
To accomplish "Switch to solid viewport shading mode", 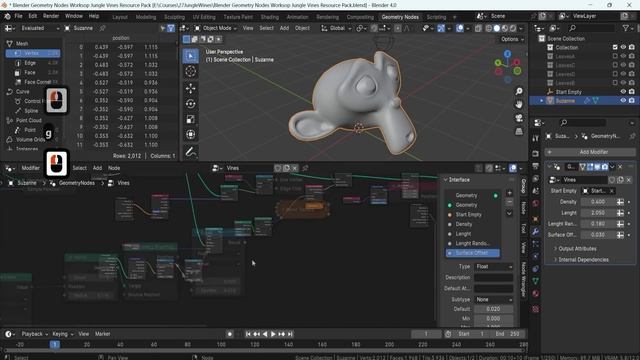I will [496, 28].
